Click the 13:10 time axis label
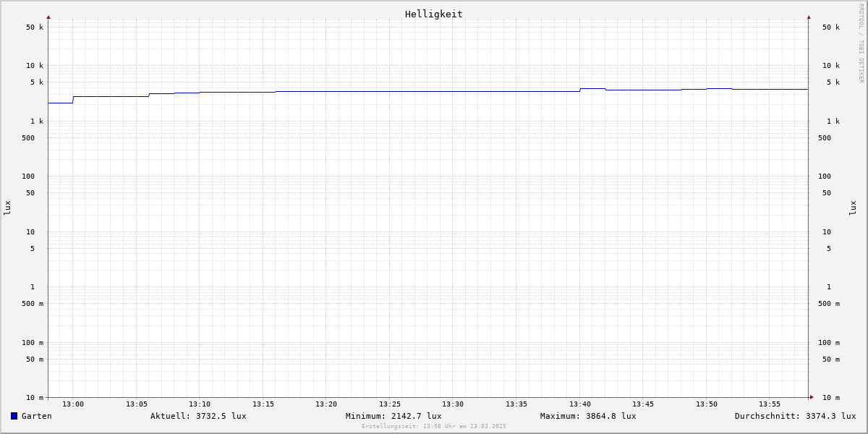The height and width of the screenshot is (434, 868). pyautogui.click(x=200, y=404)
